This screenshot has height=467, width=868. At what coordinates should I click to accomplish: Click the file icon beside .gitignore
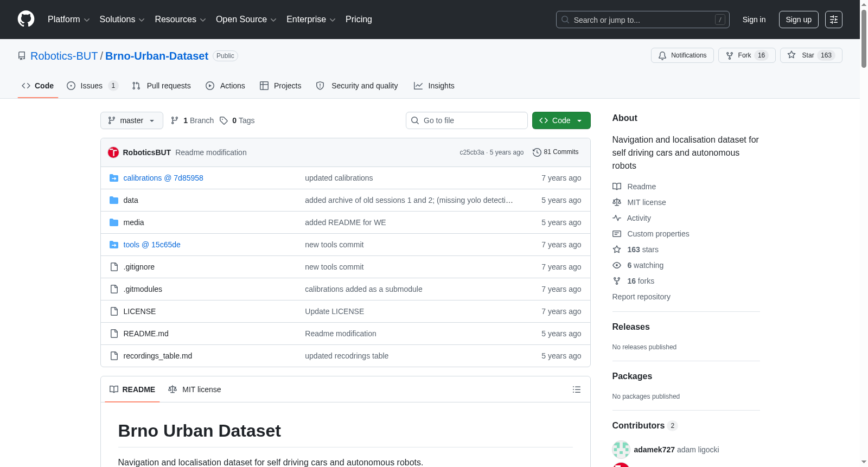[114, 267]
